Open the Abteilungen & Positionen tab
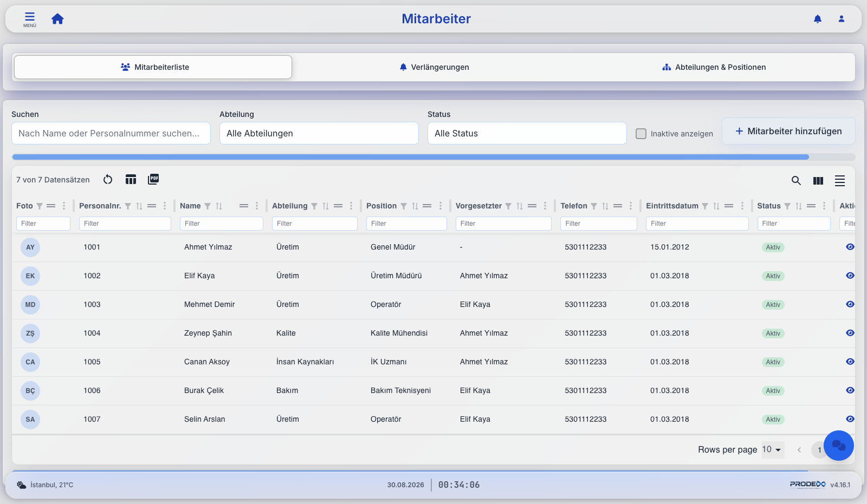867x504 pixels. point(714,67)
